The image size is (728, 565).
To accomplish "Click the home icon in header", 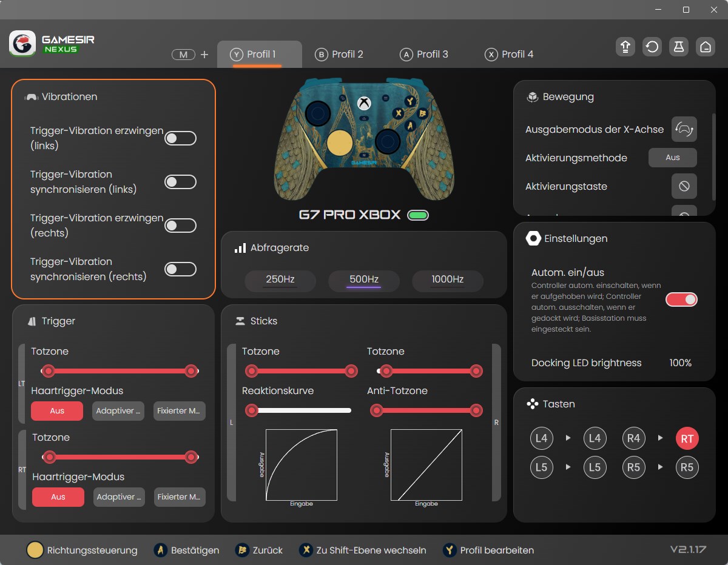I will point(705,47).
